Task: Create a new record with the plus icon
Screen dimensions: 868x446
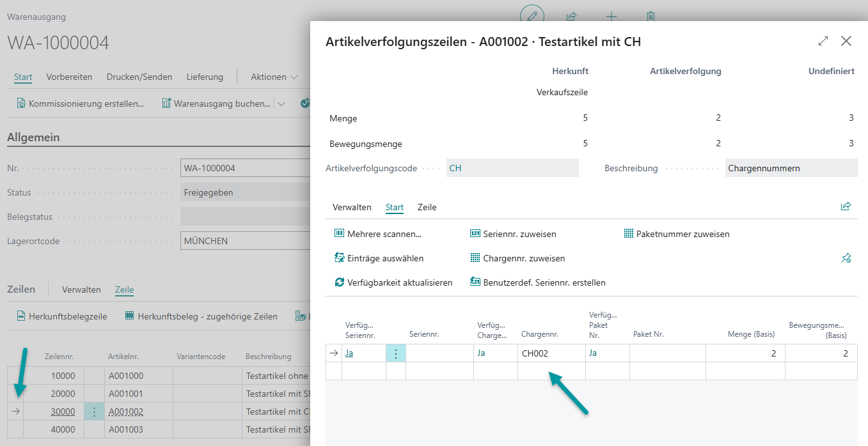Action: tap(612, 17)
